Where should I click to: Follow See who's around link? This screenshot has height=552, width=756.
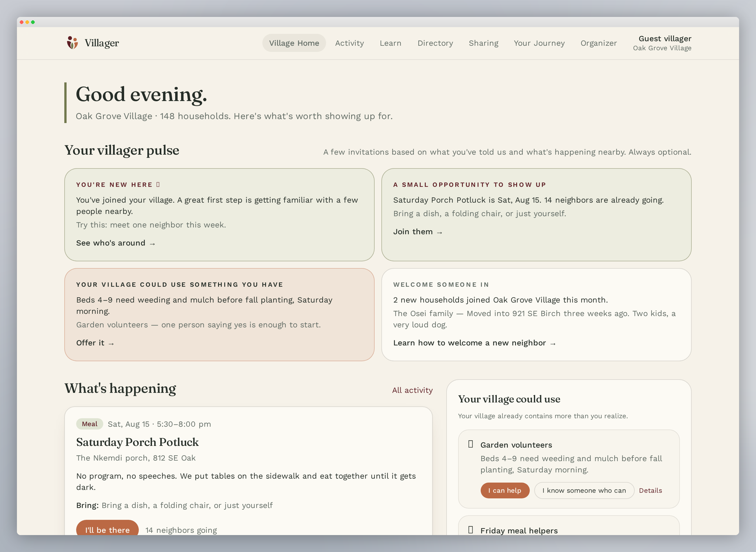click(116, 243)
